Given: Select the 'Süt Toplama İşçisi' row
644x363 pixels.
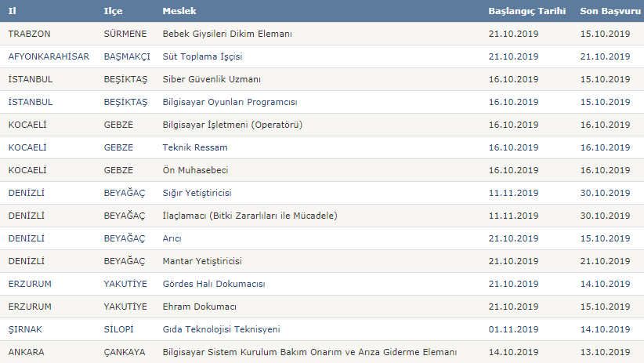Looking at the screenshot, I should coord(201,56).
